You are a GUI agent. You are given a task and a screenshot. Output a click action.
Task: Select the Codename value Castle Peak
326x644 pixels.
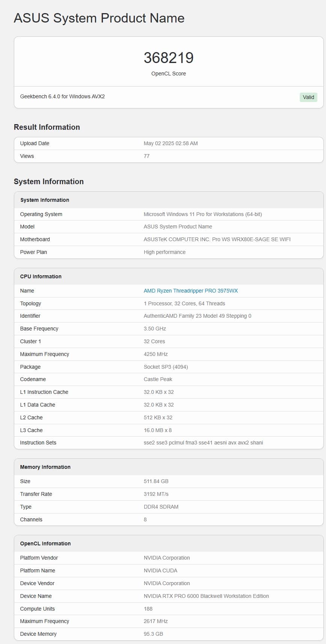[158, 379]
